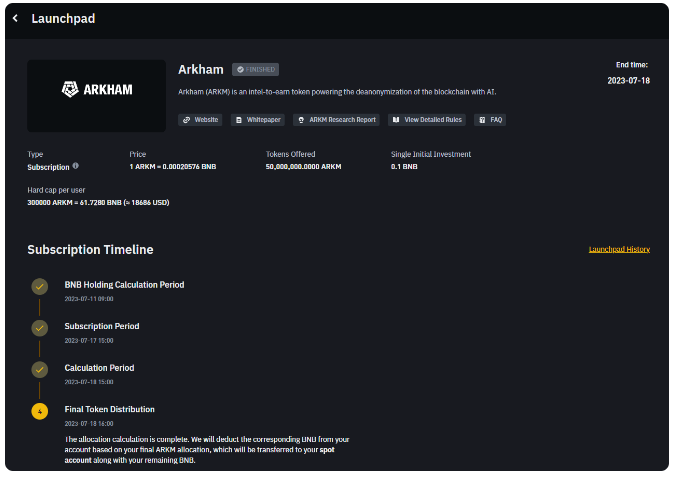The height and width of the screenshot is (479, 674).
Task: Open the Whitepaper document
Action: click(x=257, y=120)
